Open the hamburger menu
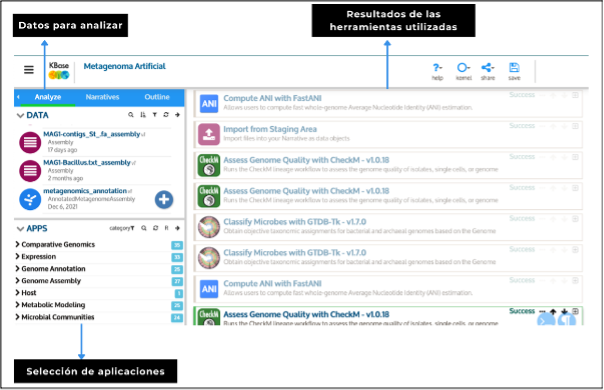Screen dimensions: 604x390 (29, 70)
